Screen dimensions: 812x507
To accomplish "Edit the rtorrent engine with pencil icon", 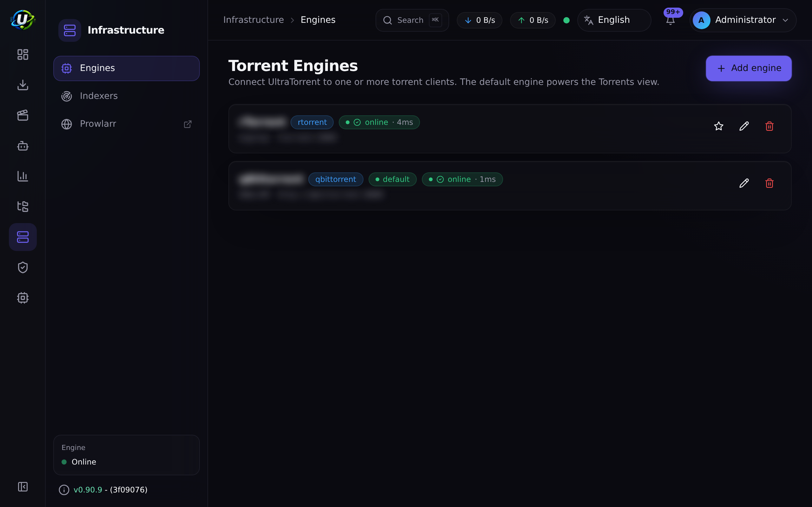I will point(744,126).
